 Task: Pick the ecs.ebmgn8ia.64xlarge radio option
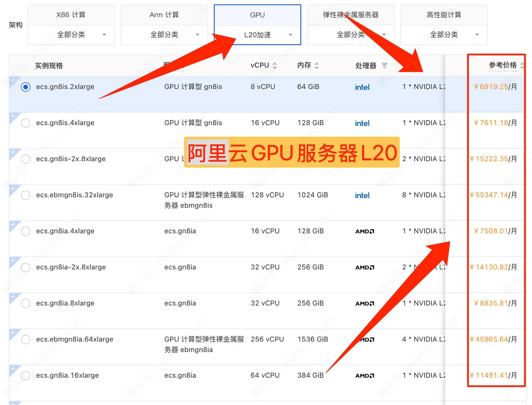click(26, 339)
